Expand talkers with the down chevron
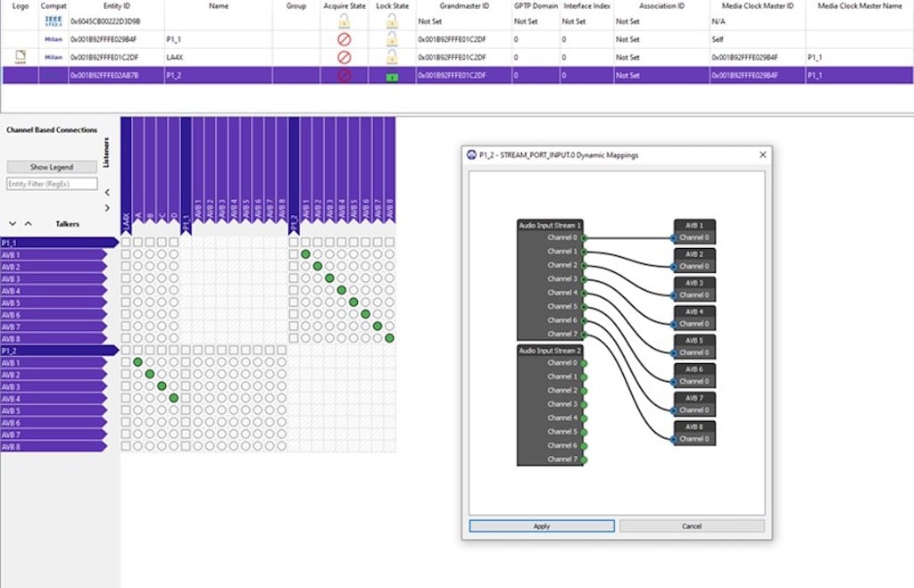Viewport: 914px width, 588px height. pos(12,224)
